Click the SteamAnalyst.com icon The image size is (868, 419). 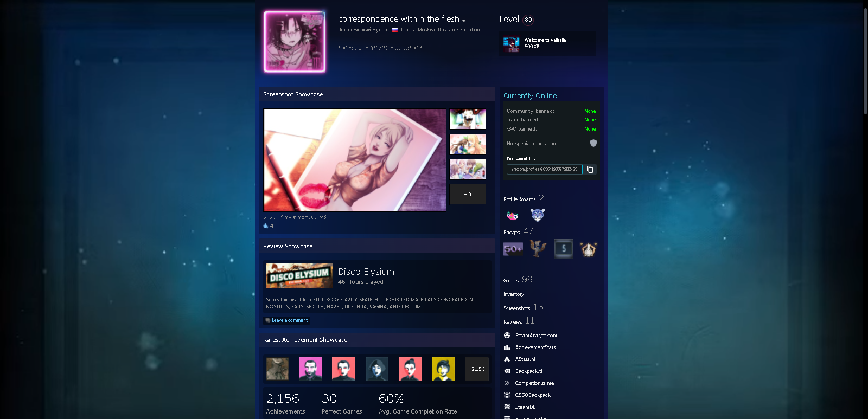coord(507,336)
